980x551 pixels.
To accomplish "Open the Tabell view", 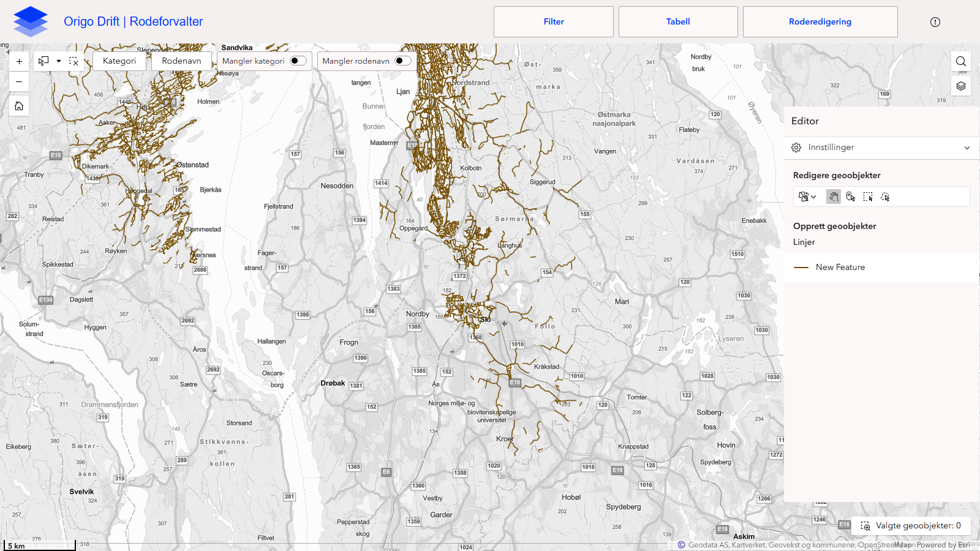I will click(x=678, y=21).
